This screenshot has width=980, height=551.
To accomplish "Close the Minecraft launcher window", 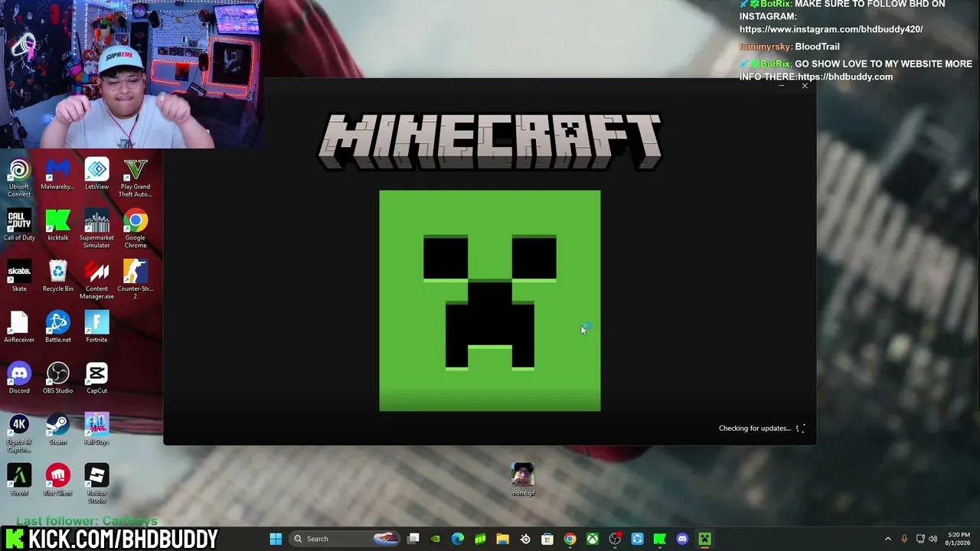I will tap(805, 86).
